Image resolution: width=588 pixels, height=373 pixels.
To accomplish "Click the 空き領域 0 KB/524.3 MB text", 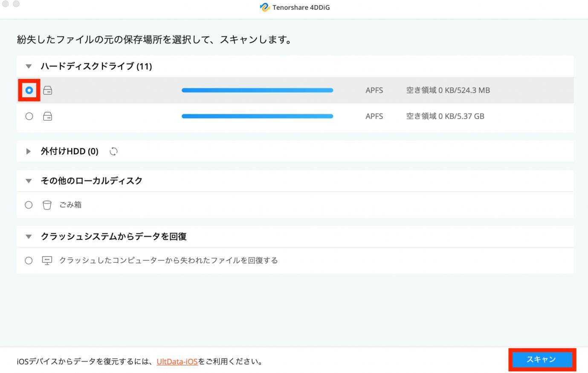I will point(448,90).
